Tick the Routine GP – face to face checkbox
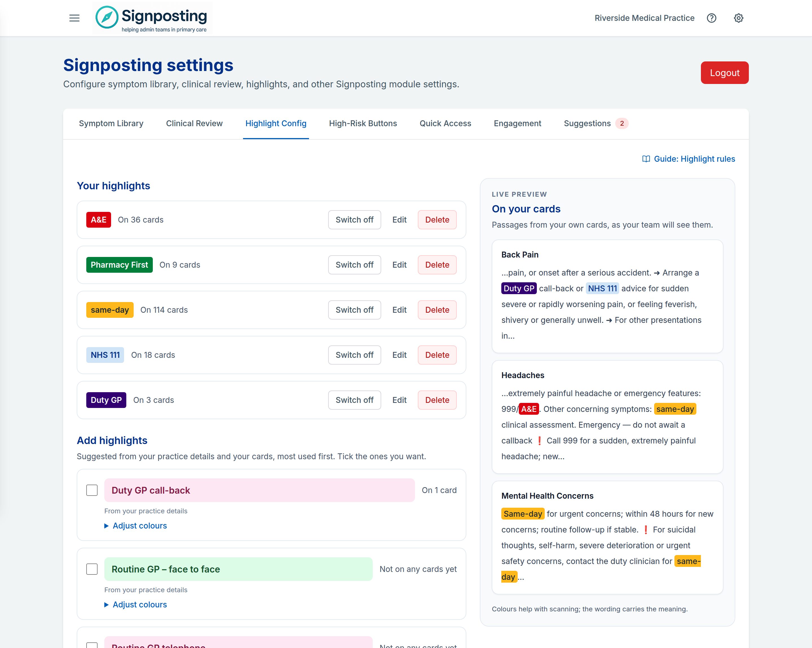This screenshot has width=812, height=648. tap(92, 569)
